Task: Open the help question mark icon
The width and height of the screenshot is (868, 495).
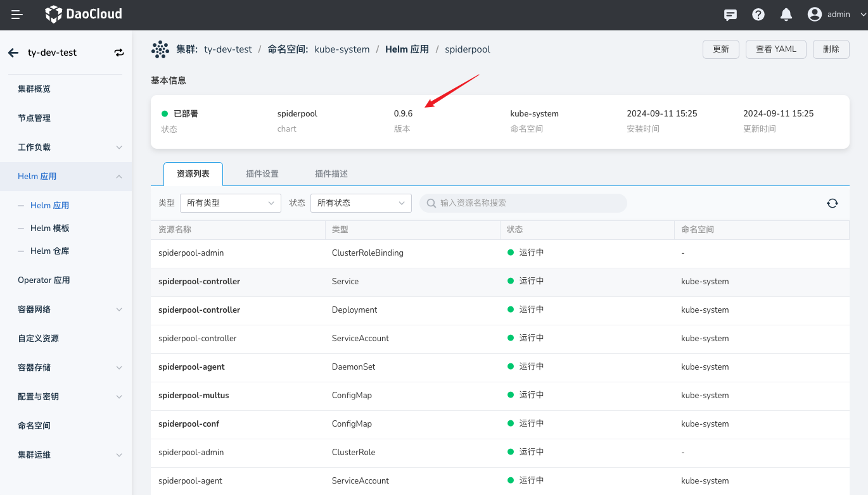Action: (x=758, y=15)
